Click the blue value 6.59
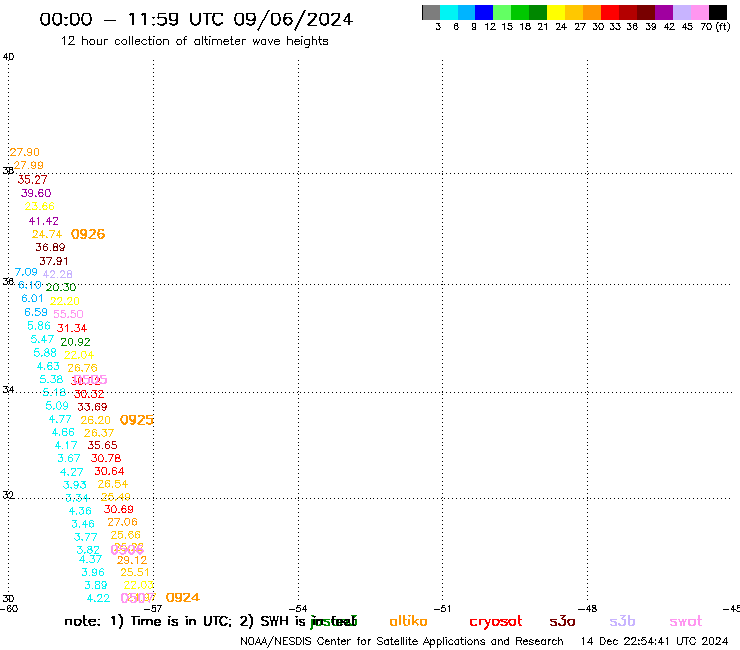 pos(36,312)
